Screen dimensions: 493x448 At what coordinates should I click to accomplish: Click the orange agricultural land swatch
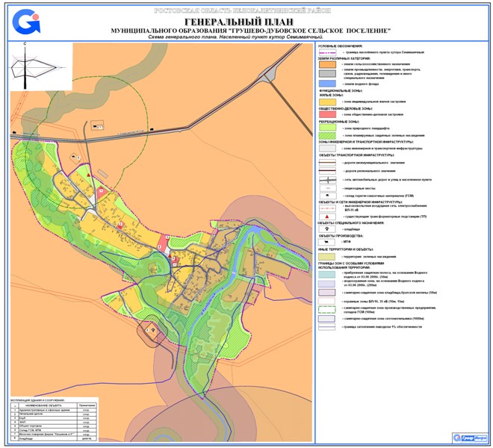329,65
